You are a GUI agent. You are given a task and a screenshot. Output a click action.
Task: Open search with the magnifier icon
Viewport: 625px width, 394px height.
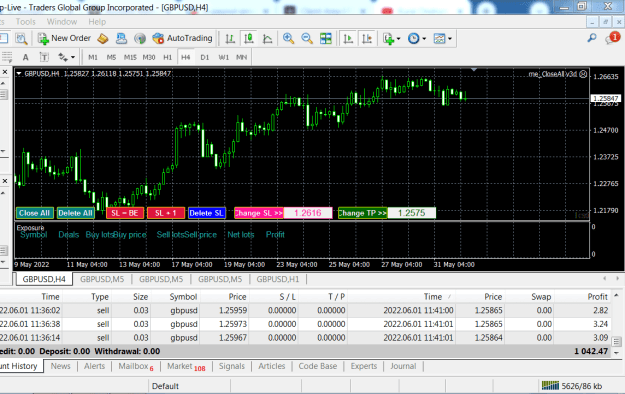(592, 38)
